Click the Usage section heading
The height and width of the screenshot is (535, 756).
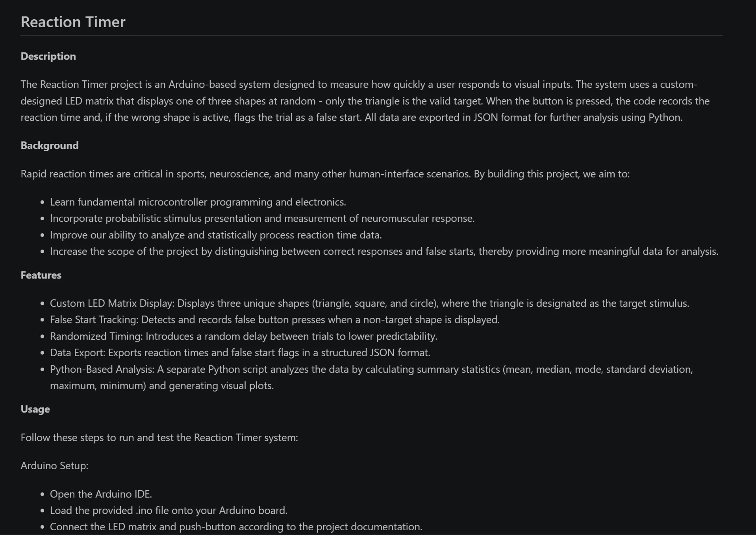click(35, 409)
